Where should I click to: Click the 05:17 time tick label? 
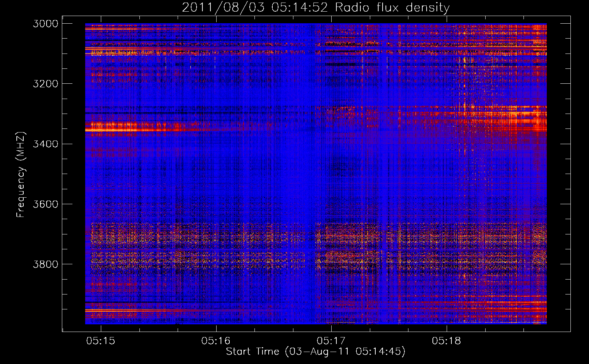point(331,341)
